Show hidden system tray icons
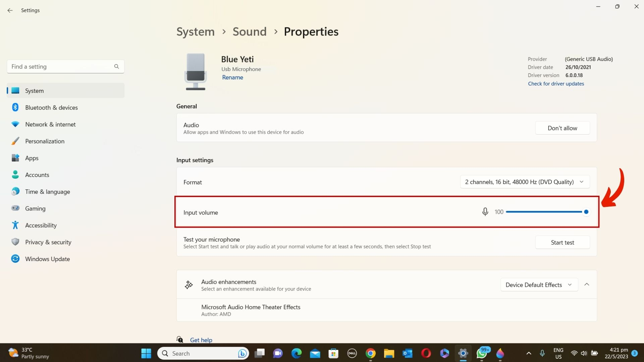The height and width of the screenshot is (362, 644). tap(529, 353)
